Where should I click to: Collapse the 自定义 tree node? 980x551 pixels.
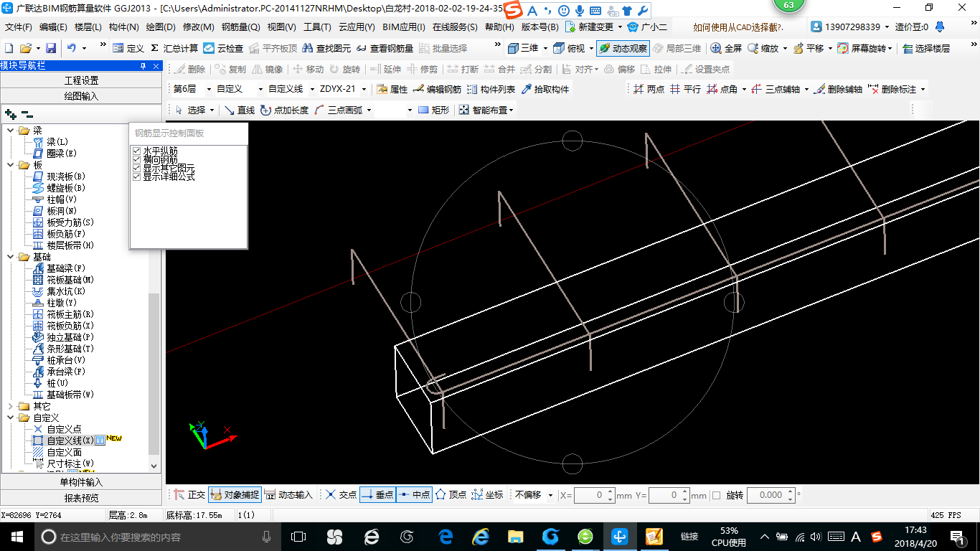[x=10, y=418]
